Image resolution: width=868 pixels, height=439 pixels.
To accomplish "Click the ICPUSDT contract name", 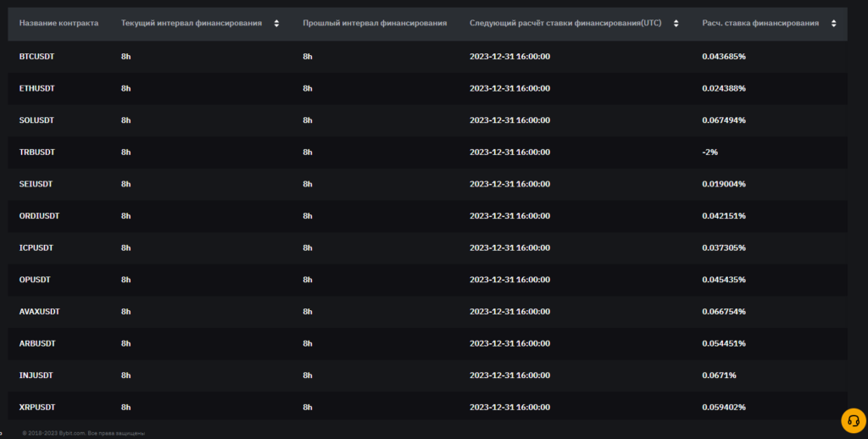I will pos(36,247).
